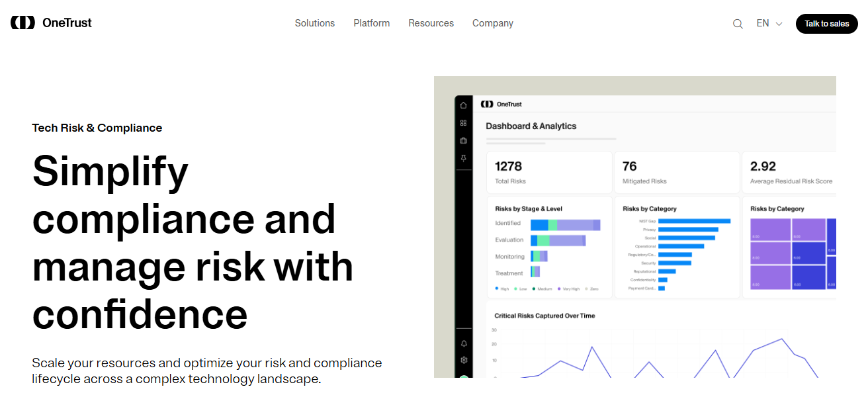Click the briefcase icon in the sidebar
The width and height of the screenshot is (868, 397).
click(463, 140)
